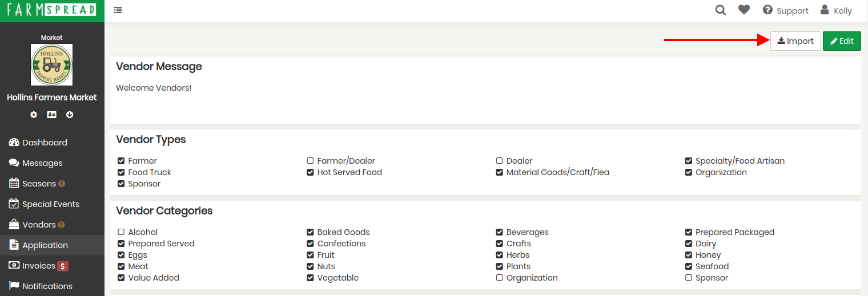This screenshot has width=868, height=296.
Task: Open market settings gear icon
Action: [34, 115]
